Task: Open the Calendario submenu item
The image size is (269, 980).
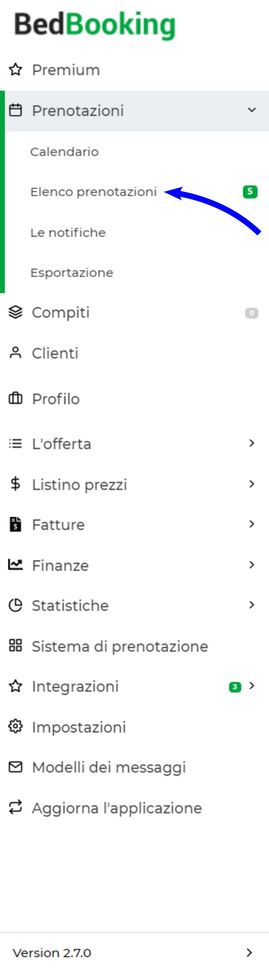Action: click(65, 152)
